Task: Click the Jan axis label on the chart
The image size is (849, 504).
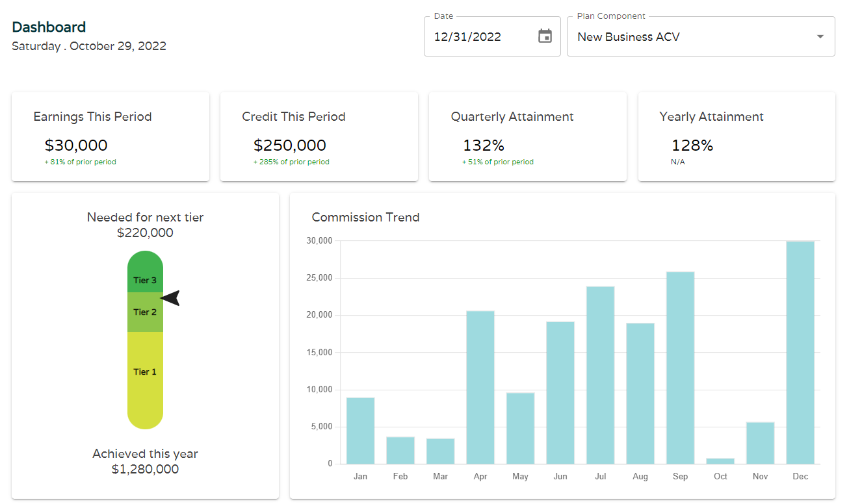Action: (360, 476)
